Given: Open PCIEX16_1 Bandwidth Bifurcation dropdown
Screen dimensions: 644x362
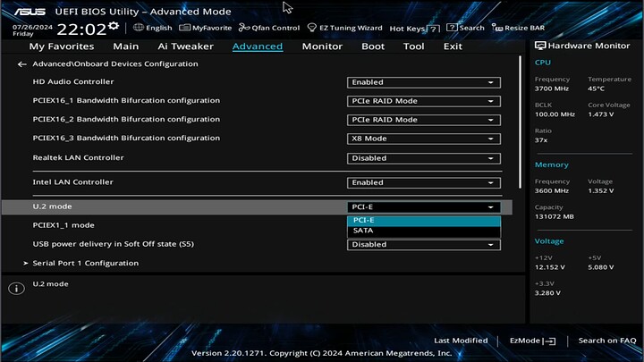Looking at the screenshot, I should [x=423, y=101].
